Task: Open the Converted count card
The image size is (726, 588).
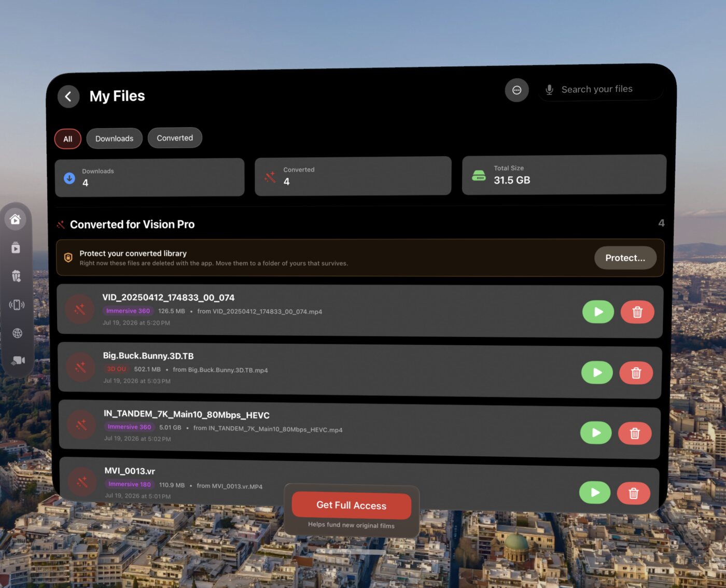Action: tap(353, 176)
